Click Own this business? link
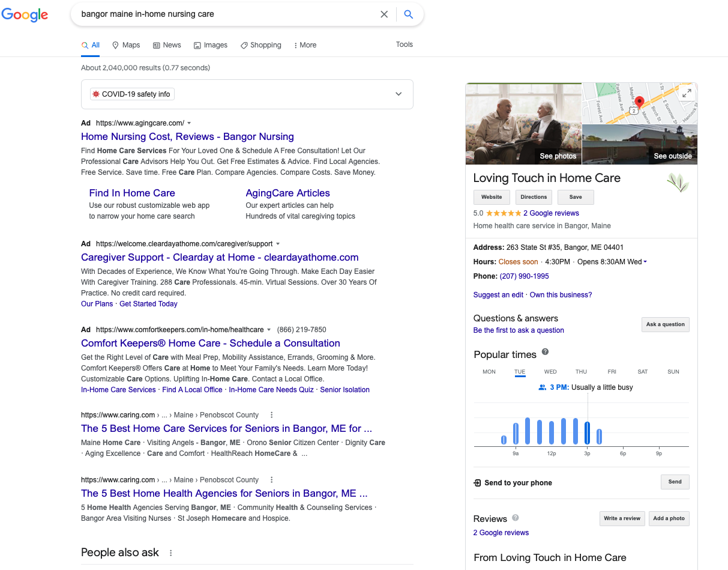The width and height of the screenshot is (728, 570). coord(561,295)
